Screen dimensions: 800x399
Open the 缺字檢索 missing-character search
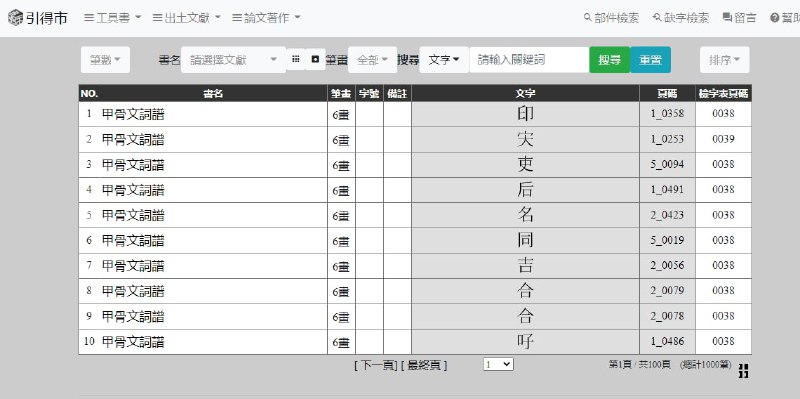[681, 18]
